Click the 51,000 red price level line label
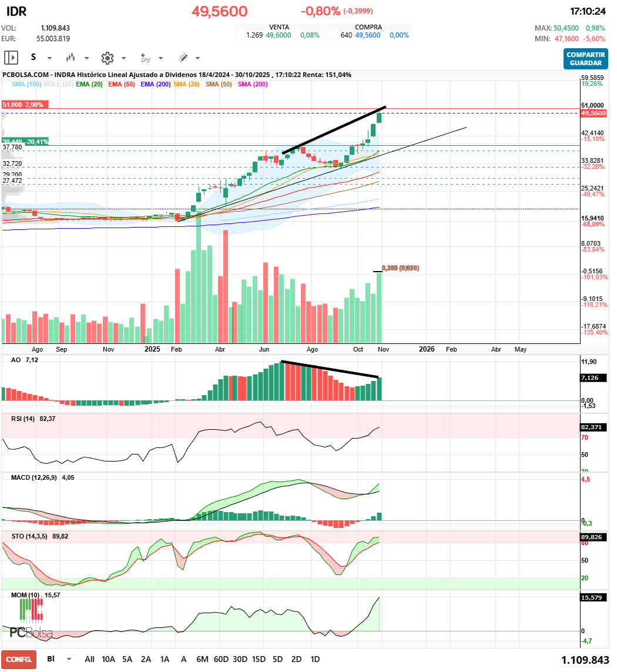 point(23,104)
